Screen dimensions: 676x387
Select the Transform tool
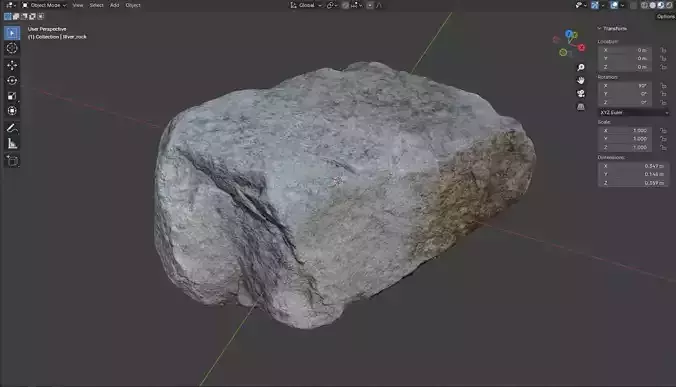point(12,111)
